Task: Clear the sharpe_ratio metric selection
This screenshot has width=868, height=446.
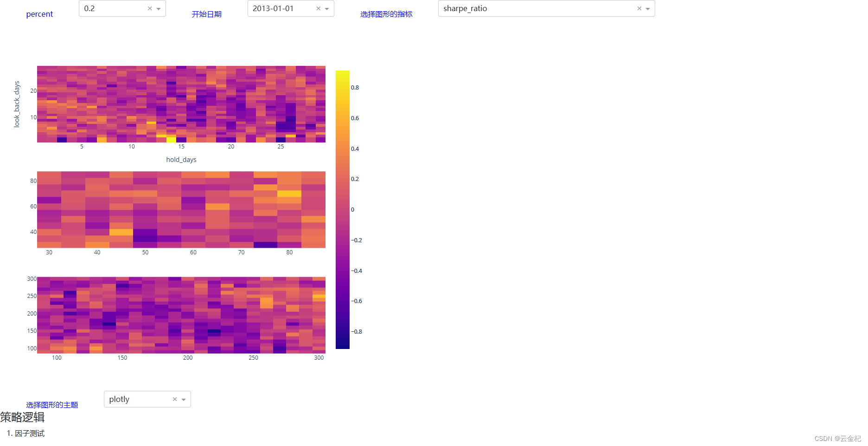Action: pos(639,8)
